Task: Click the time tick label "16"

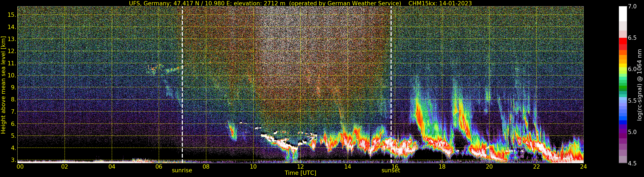Action: coord(395,167)
